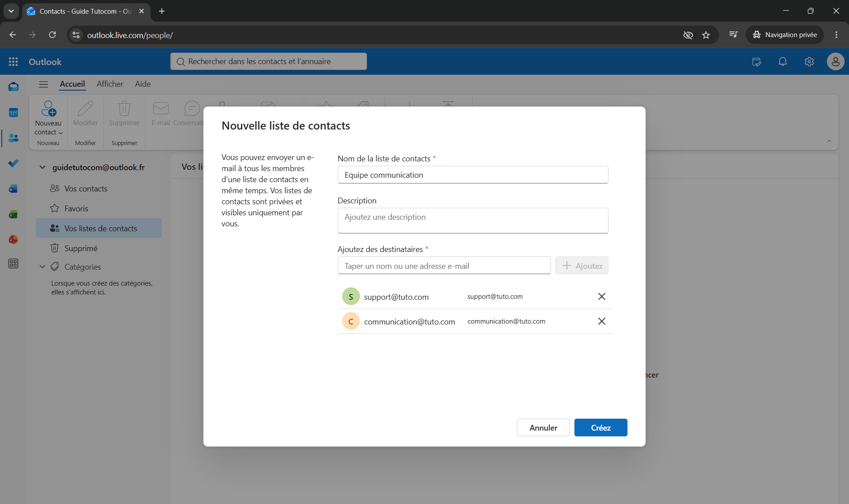Go back in browser history

(13, 35)
